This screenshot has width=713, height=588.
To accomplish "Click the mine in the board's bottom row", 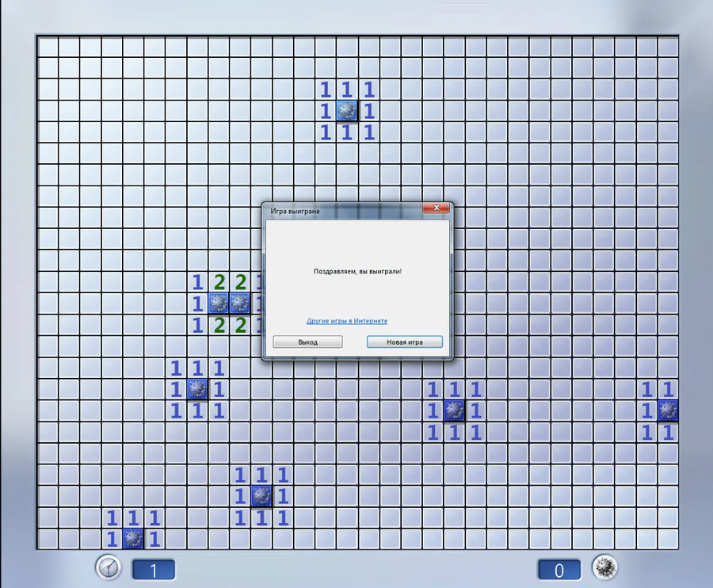I will pos(133,539).
